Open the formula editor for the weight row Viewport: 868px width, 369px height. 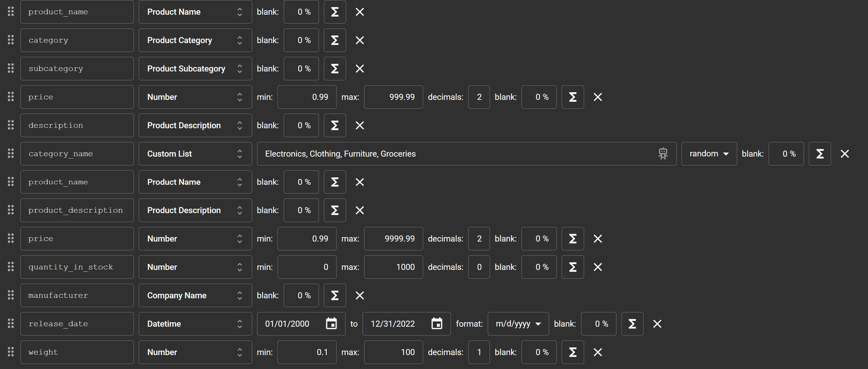tap(573, 352)
